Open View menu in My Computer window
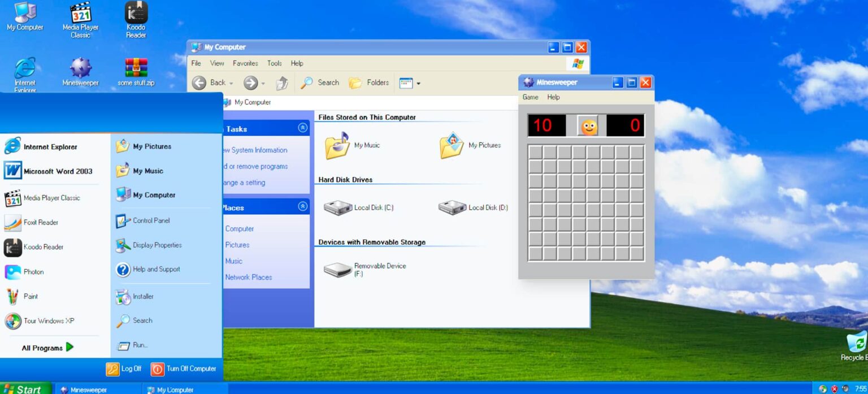 click(217, 63)
